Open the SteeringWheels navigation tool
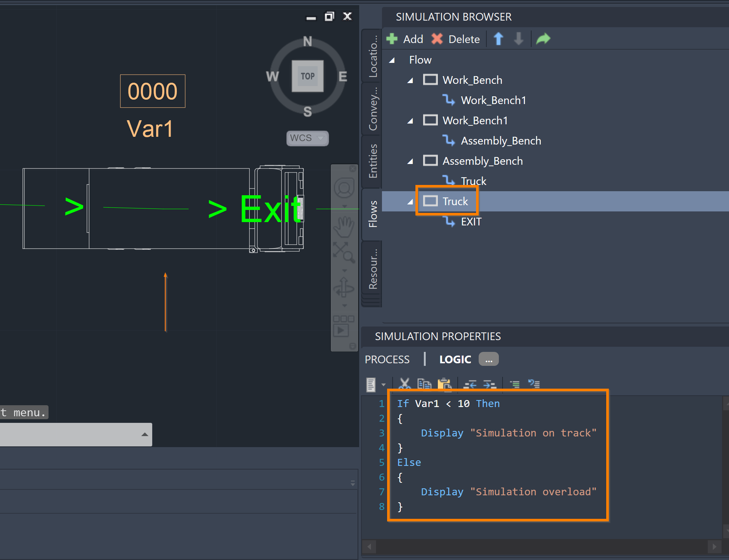The image size is (729, 560). click(344, 188)
